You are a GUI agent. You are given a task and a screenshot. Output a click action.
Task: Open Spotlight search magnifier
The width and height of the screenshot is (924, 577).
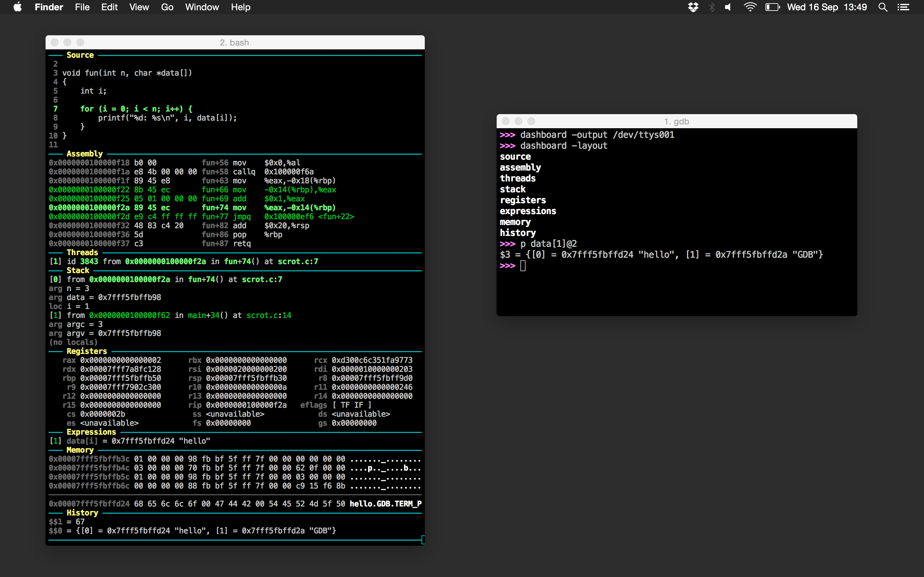click(883, 7)
